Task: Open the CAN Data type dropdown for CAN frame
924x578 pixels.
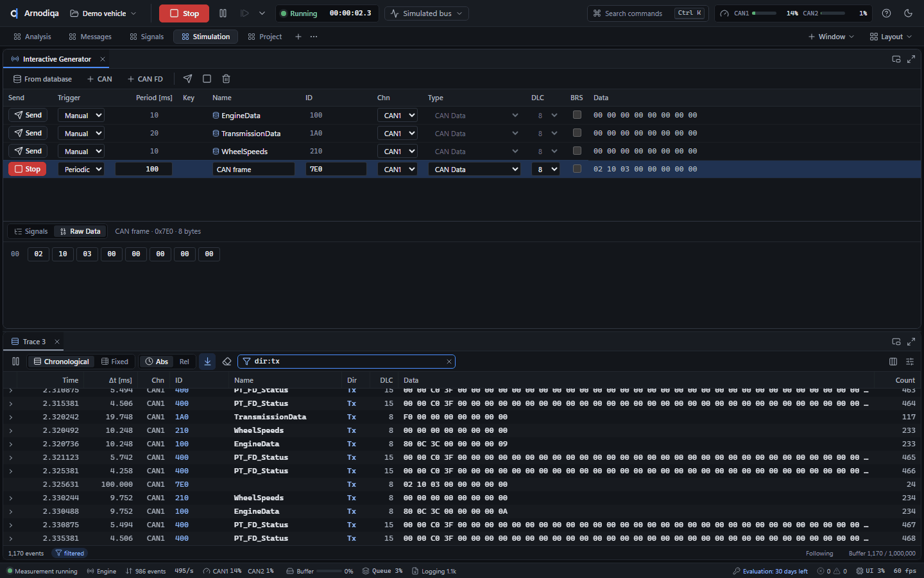Action: [474, 170]
